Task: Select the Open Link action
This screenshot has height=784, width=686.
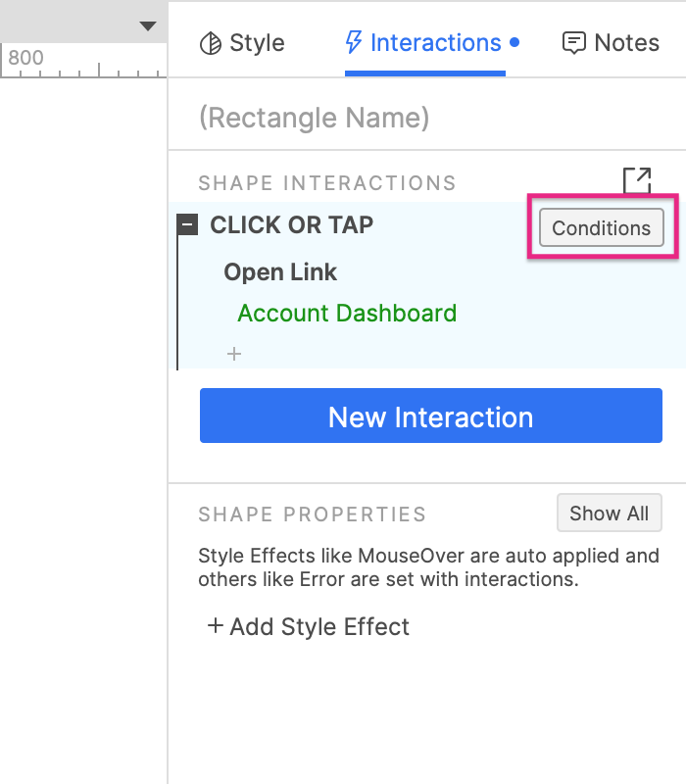Action: (280, 271)
